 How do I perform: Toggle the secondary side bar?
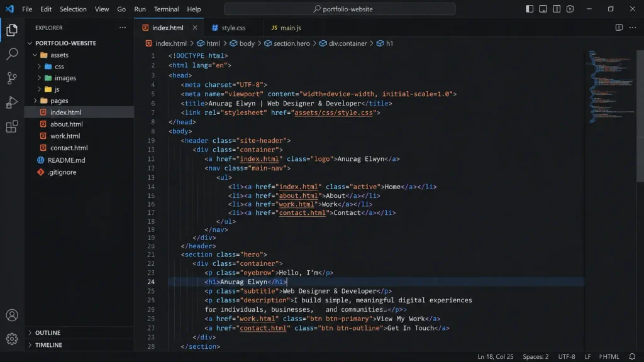[x=557, y=9]
